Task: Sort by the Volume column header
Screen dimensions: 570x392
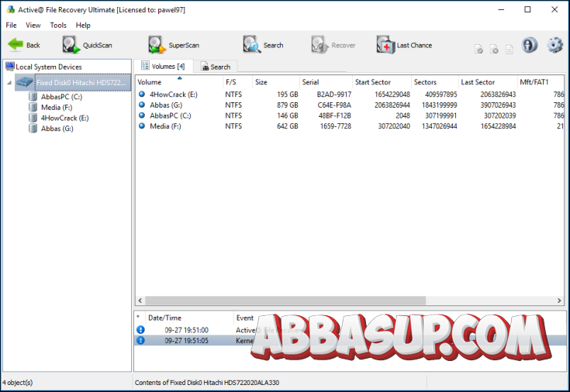Action: (179, 82)
